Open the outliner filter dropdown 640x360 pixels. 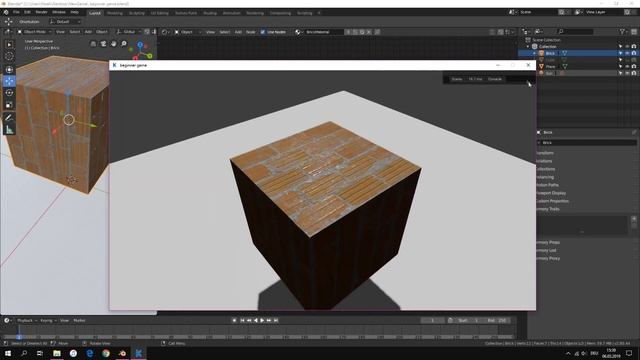coord(623,31)
